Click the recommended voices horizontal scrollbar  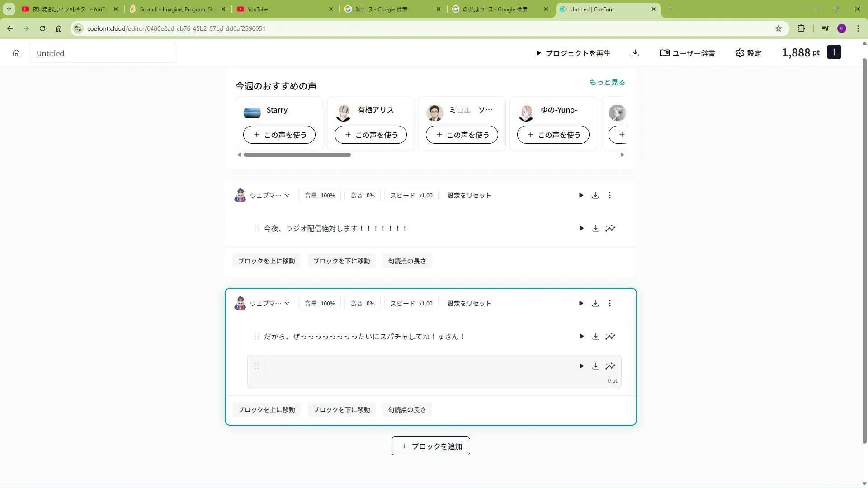[x=297, y=155]
